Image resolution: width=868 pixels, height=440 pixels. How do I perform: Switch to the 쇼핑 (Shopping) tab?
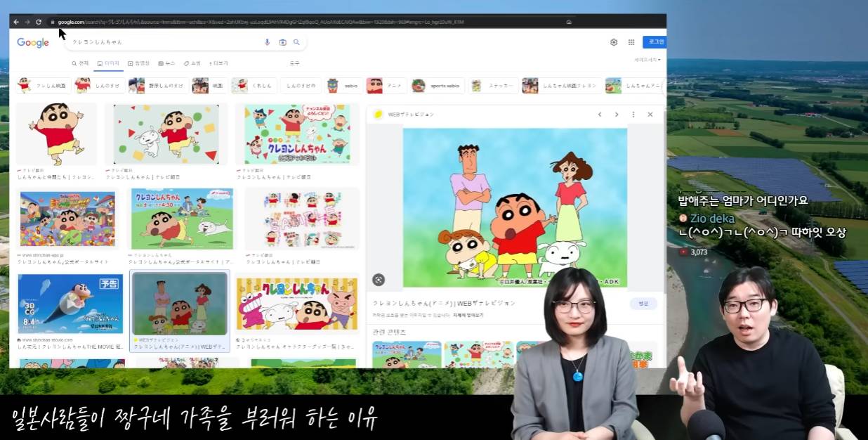(x=192, y=63)
